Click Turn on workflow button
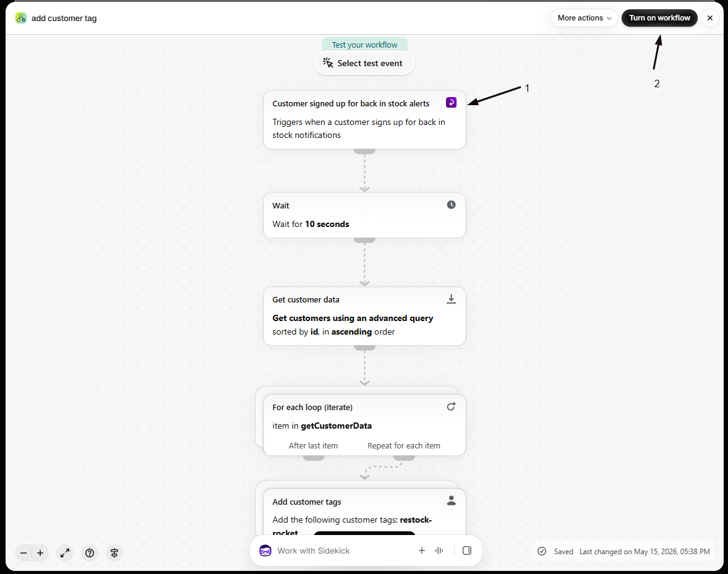This screenshot has width=728, height=574. click(x=659, y=18)
